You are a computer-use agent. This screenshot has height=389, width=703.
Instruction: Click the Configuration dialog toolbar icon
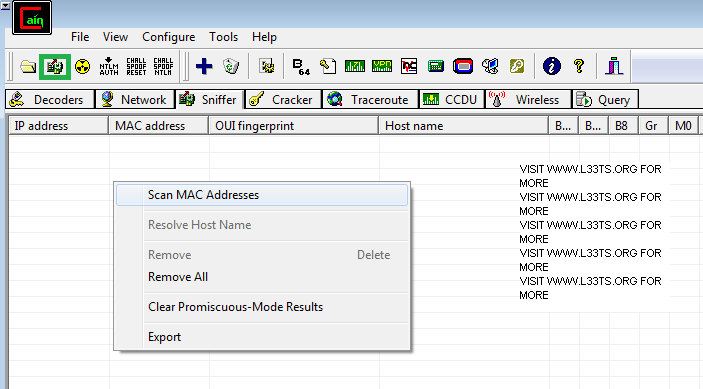267,66
